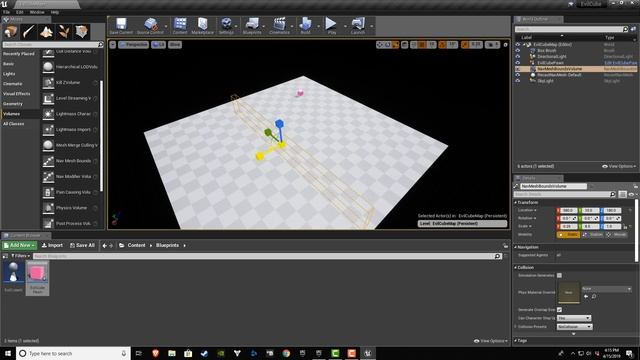640x360 pixels.
Task: Open the Content browser toolbar icon
Action: point(180,26)
